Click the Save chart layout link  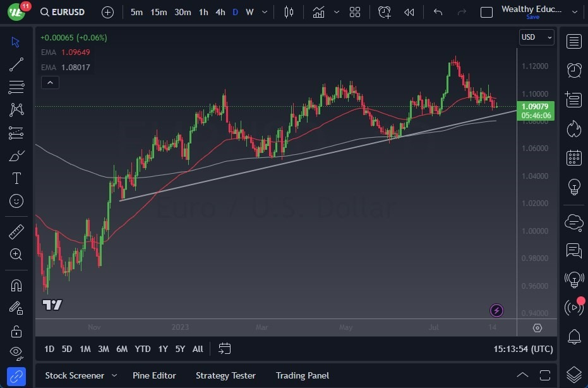(x=534, y=17)
